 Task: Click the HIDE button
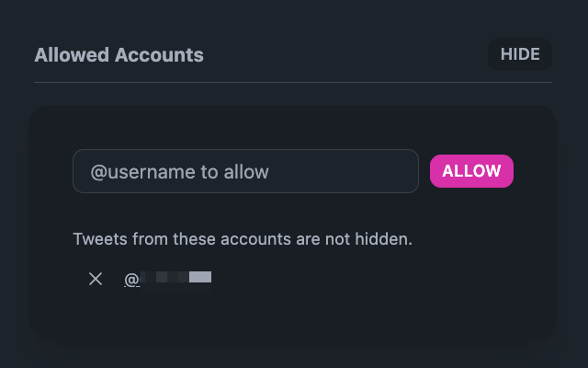tap(520, 54)
